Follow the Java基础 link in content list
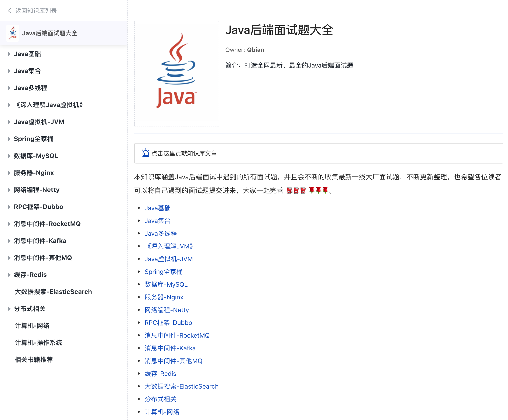The height and width of the screenshot is (420, 508). [x=158, y=208]
